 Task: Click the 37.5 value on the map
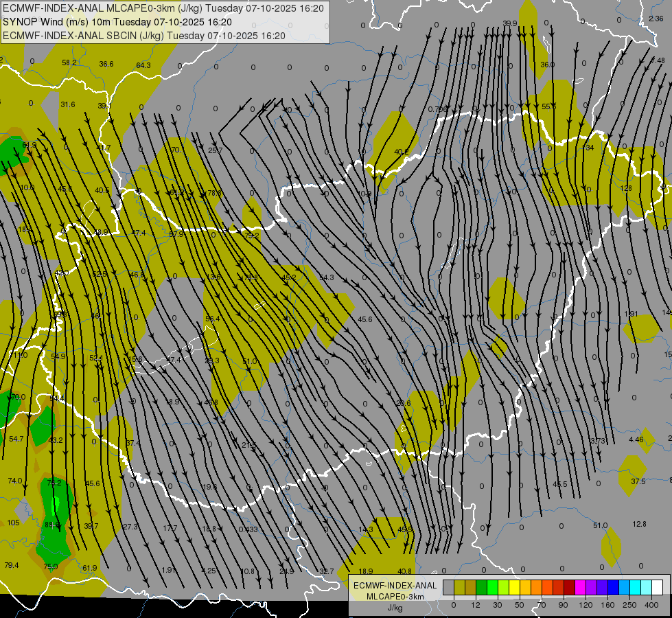point(638,481)
